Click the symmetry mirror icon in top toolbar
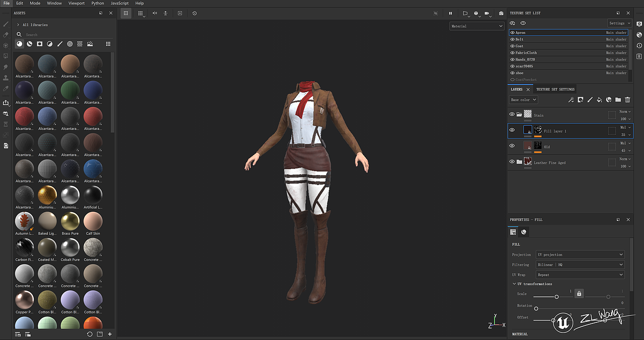 [x=154, y=13]
